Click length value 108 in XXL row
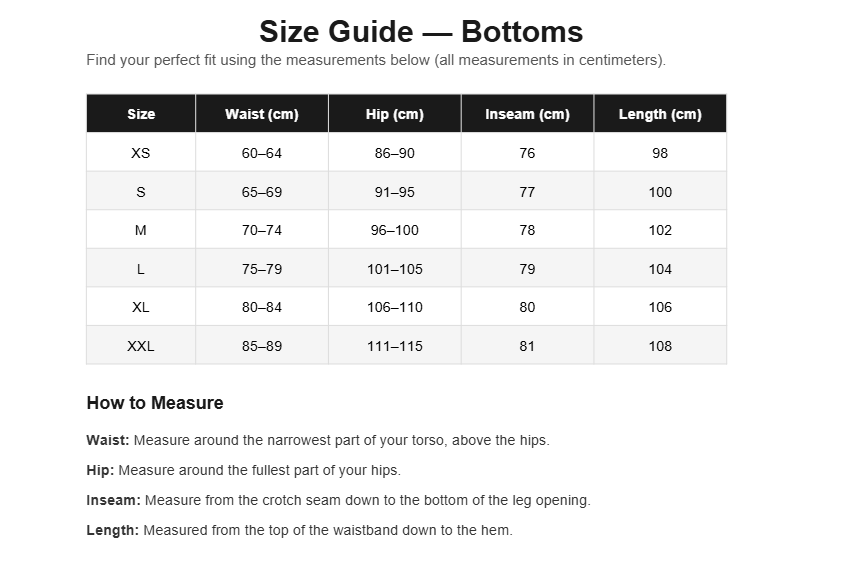Screen dimensions: 843x576 [660, 346]
